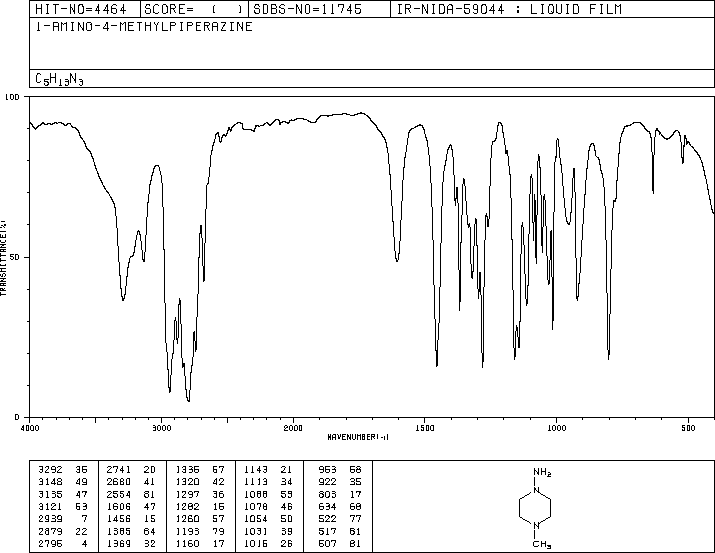Click the 1000 wavenumber axis label
The image size is (715, 553).
click(556, 428)
